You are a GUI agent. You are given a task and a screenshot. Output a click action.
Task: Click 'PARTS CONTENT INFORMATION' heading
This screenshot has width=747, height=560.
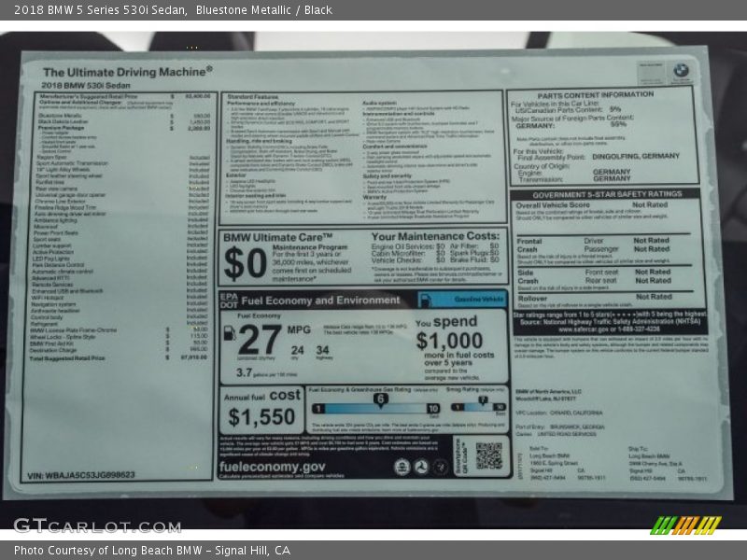pos(596,95)
